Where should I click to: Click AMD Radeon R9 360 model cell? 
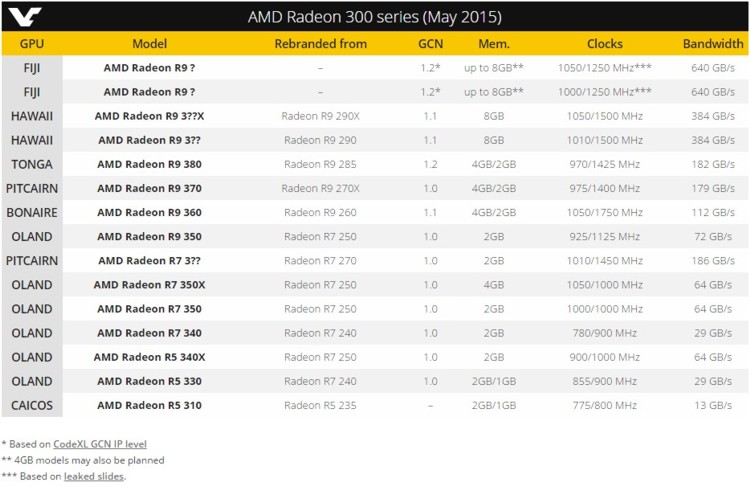[x=150, y=212]
